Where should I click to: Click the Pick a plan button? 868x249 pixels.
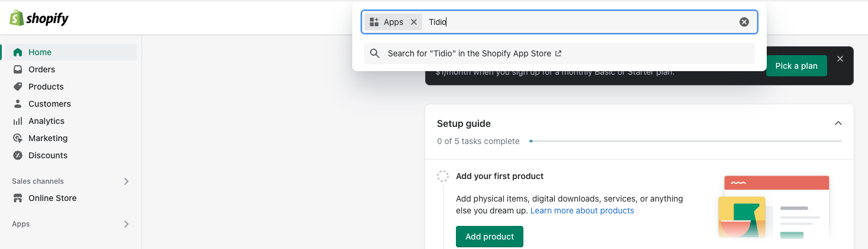pos(796,66)
